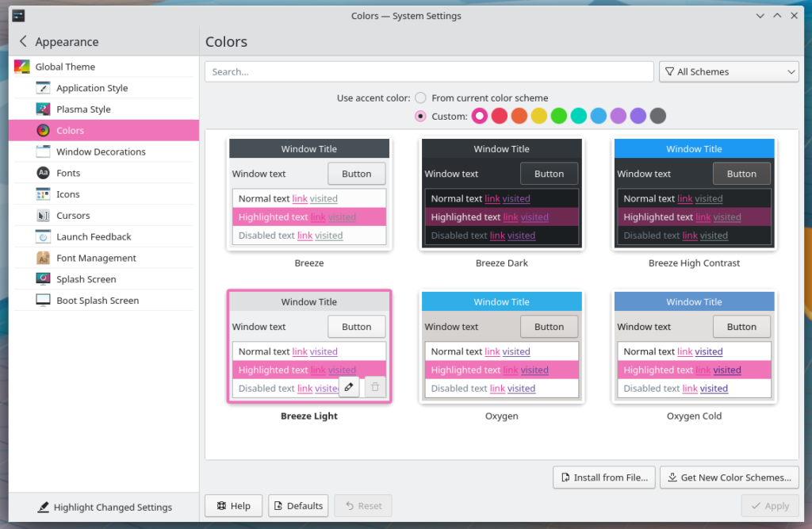Select the Custom accent color radio button

pyautogui.click(x=420, y=117)
